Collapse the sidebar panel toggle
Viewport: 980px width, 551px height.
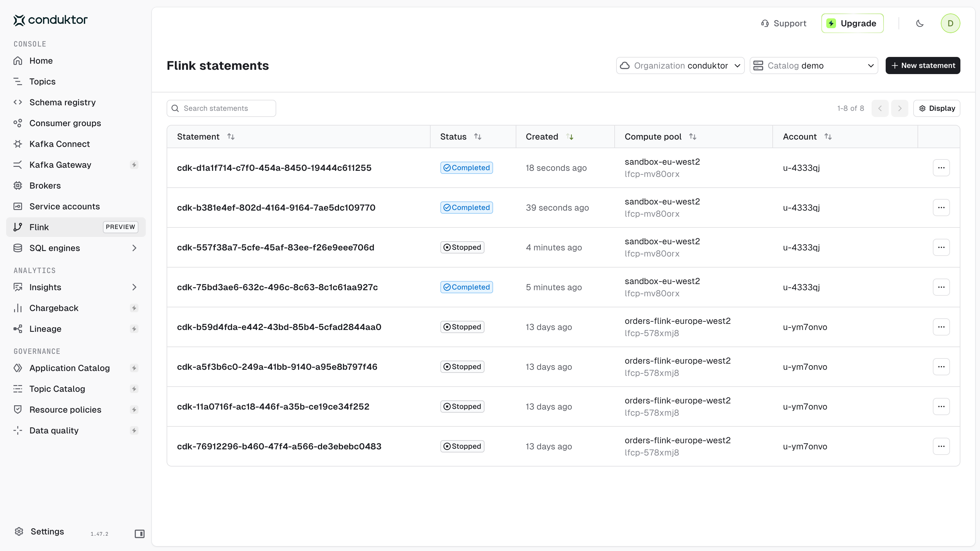coord(140,534)
